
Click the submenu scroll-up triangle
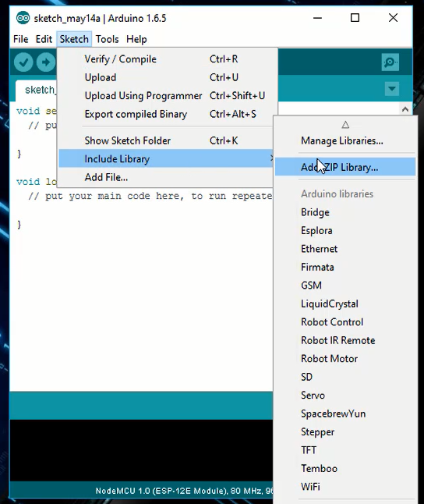(x=345, y=124)
